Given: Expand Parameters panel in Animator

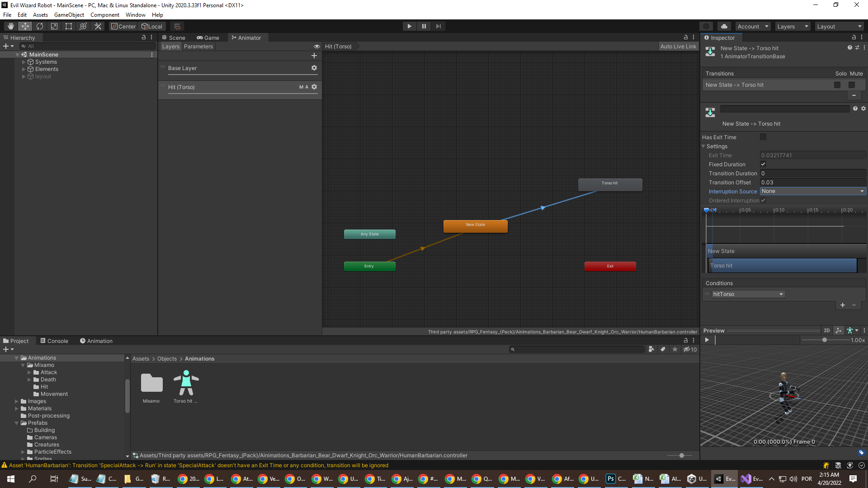Looking at the screenshot, I should coord(197,46).
